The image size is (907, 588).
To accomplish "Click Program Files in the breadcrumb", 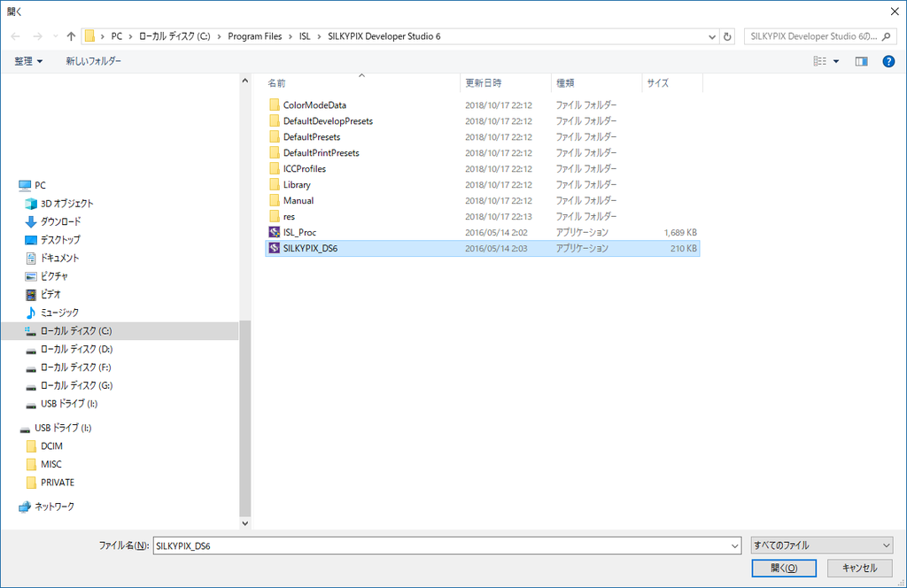I will click(254, 36).
